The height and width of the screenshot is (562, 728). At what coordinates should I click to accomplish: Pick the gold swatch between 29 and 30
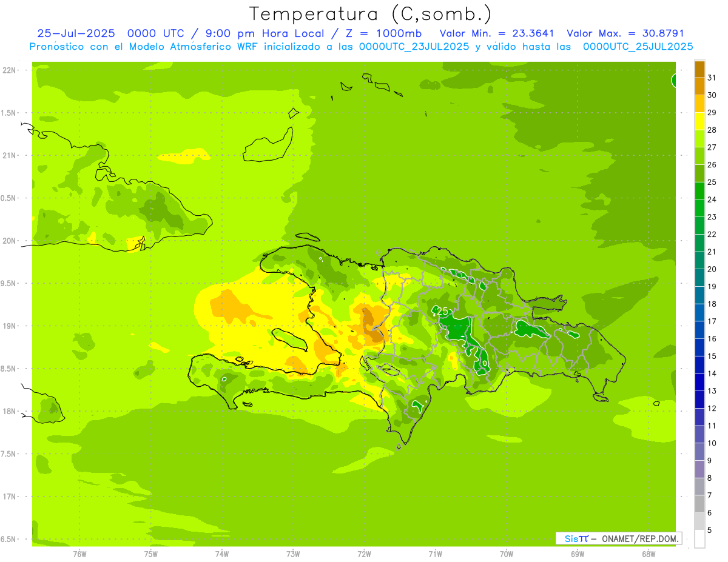(699, 104)
